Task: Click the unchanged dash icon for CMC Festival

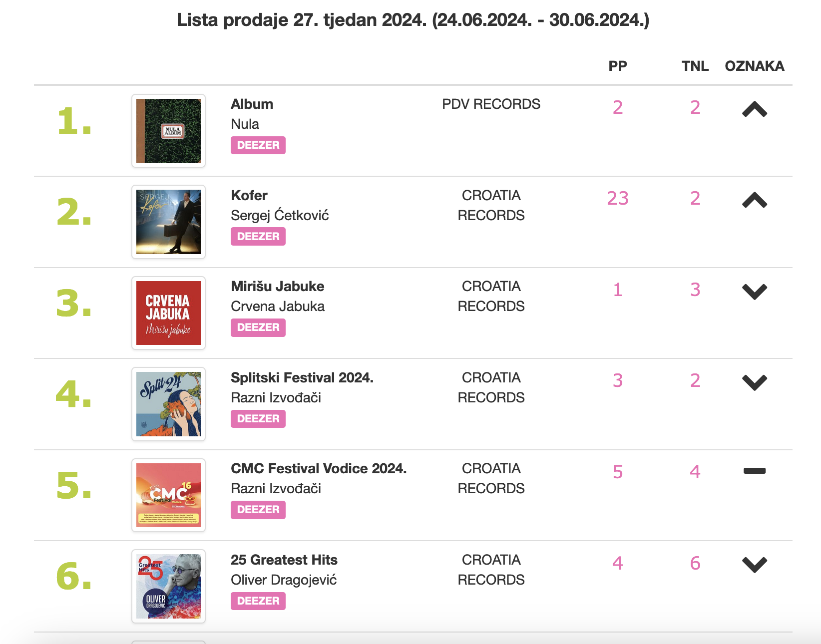Action: [754, 471]
